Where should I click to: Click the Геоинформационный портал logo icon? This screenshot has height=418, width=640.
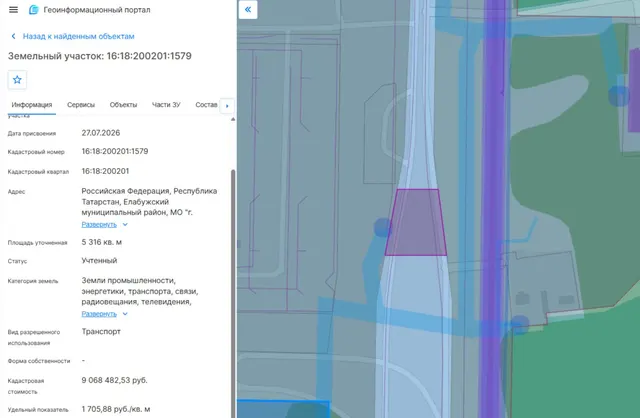point(33,10)
